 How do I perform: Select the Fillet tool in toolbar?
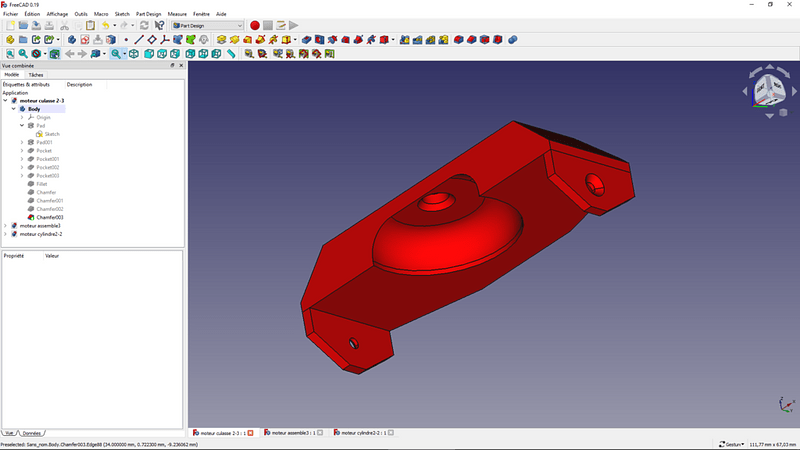pos(459,39)
